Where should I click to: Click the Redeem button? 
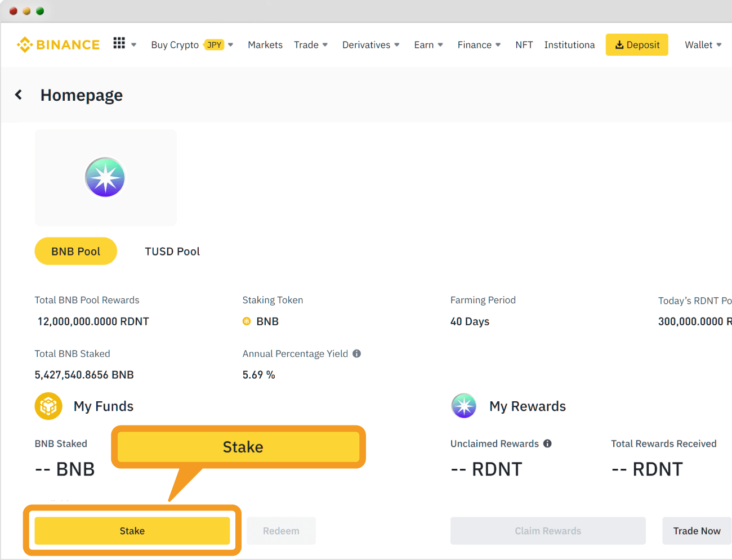pos(281,531)
